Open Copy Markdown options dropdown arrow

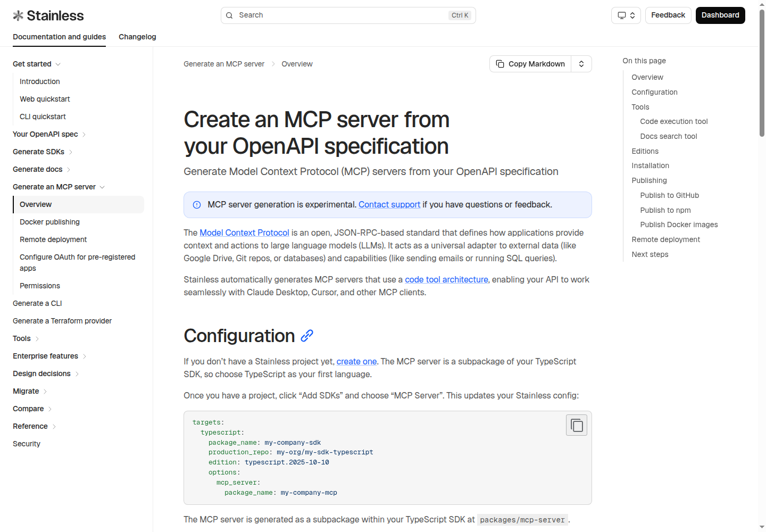(x=581, y=64)
